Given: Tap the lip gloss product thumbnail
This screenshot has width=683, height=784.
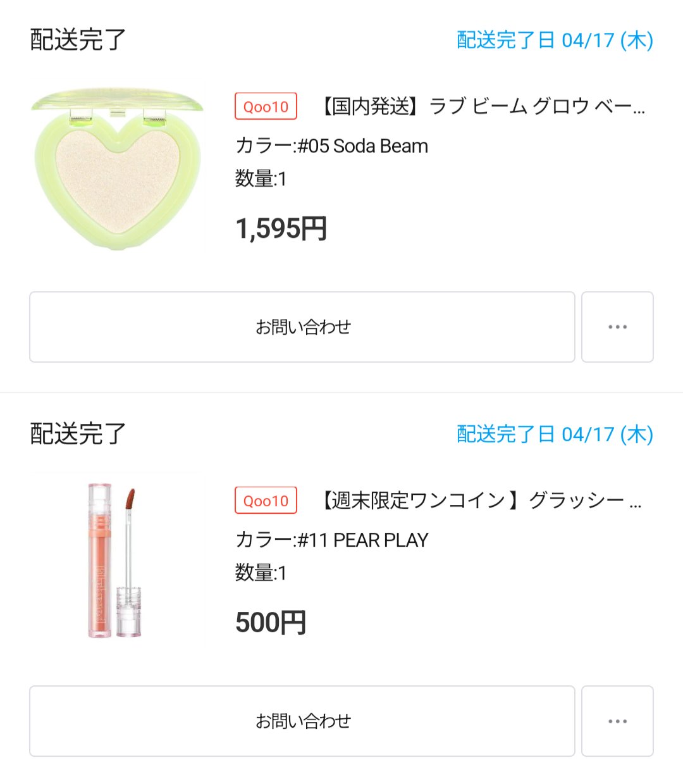Looking at the screenshot, I should (x=115, y=561).
